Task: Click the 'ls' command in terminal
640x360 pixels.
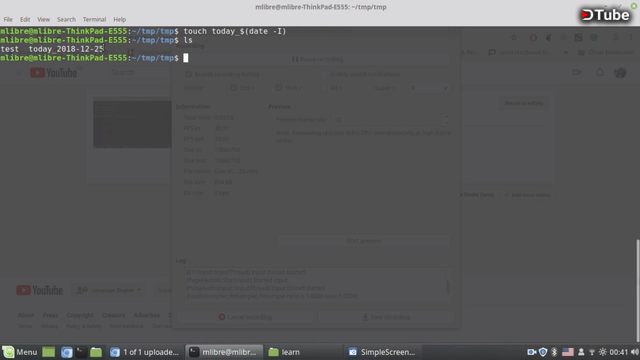Action: point(188,40)
